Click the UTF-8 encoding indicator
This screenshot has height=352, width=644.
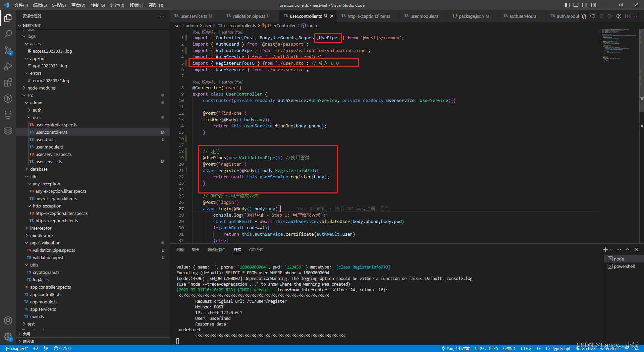point(526,349)
